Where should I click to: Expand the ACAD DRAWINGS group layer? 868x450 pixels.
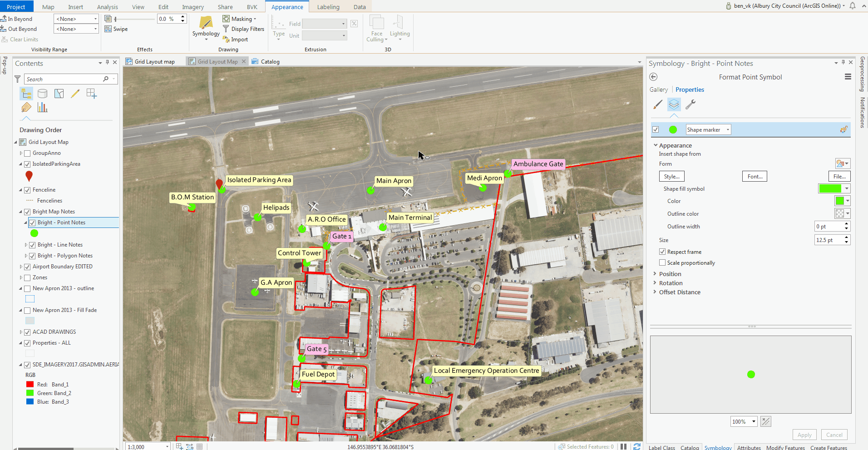[21, 332]
